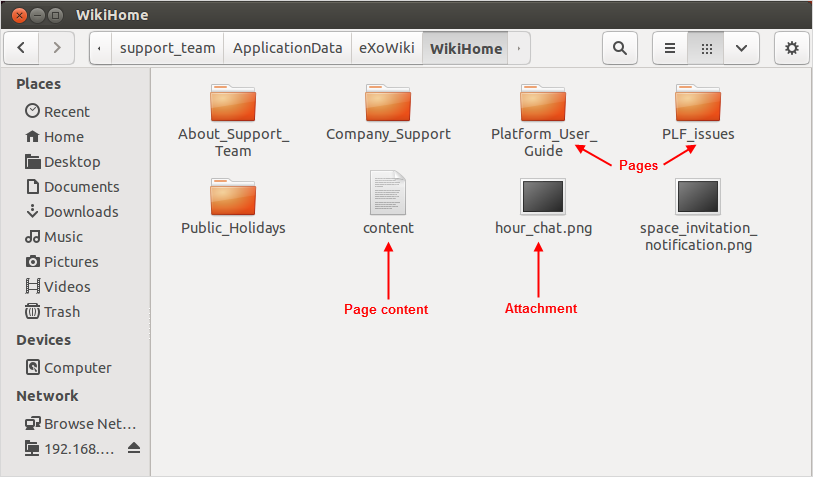
Task: Select the PLF_issues folder
Action: click(x=698, y=113)
